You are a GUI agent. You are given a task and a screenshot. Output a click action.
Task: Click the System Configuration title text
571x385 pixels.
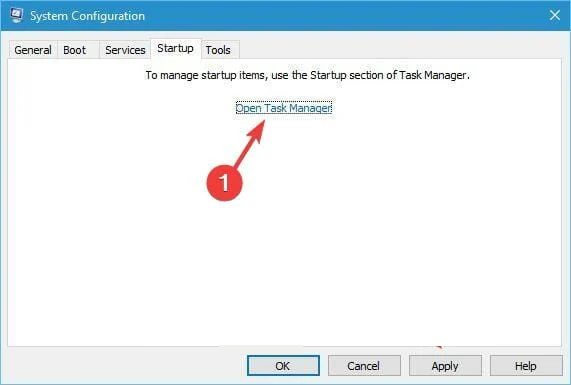(87, 16)
